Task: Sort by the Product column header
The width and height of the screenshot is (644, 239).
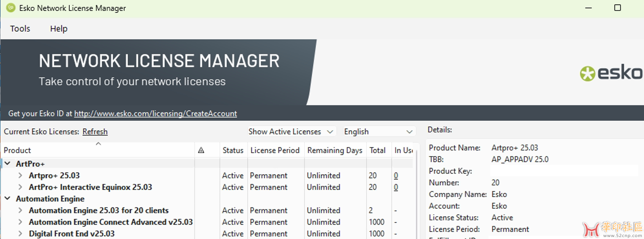Action: coord(98,150)
